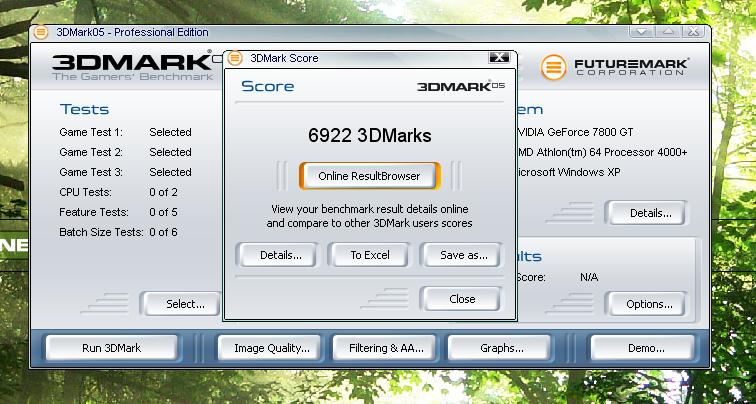This screenshot has width=756, height=404.
Task: Click the main window's first title-bar button (down arrow)
Action: coord(641,32)
